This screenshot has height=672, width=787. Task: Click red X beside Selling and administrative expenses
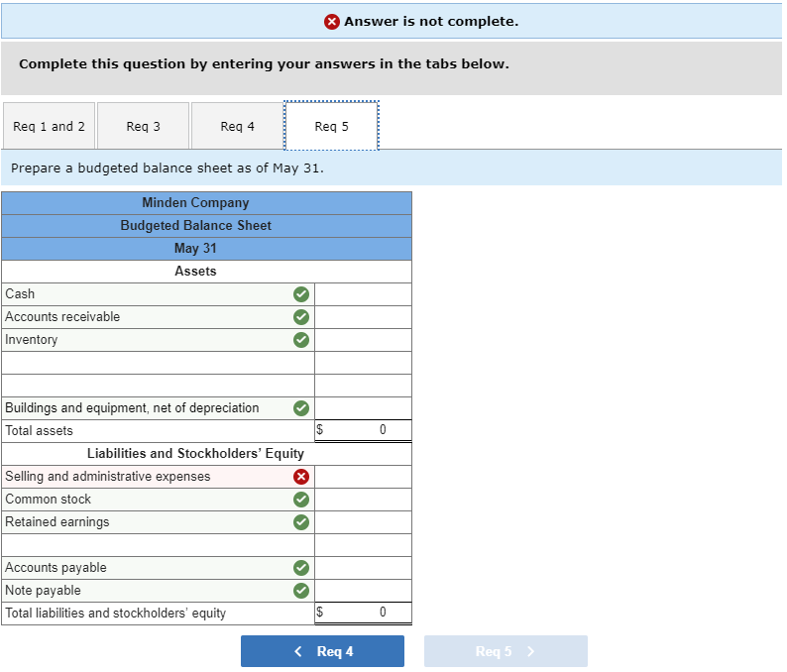(x=301, y=477)
